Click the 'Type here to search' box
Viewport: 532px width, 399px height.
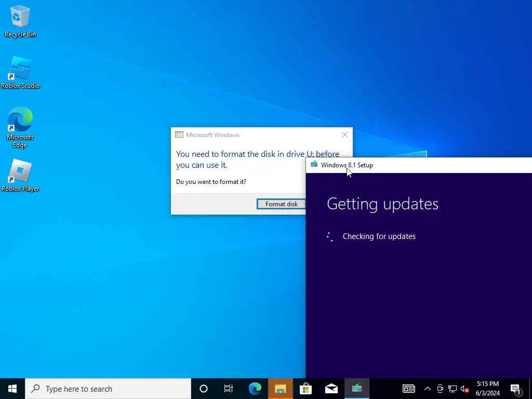108,389
